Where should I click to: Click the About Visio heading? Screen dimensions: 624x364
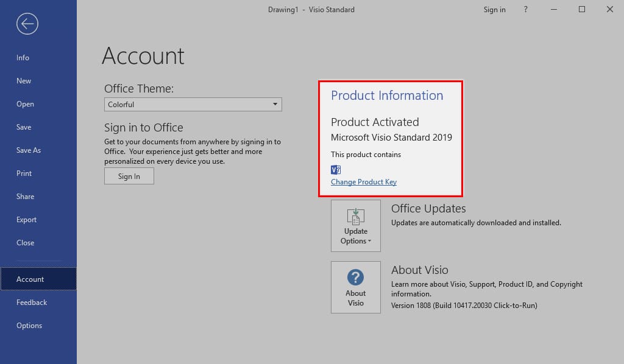[419, 270]
